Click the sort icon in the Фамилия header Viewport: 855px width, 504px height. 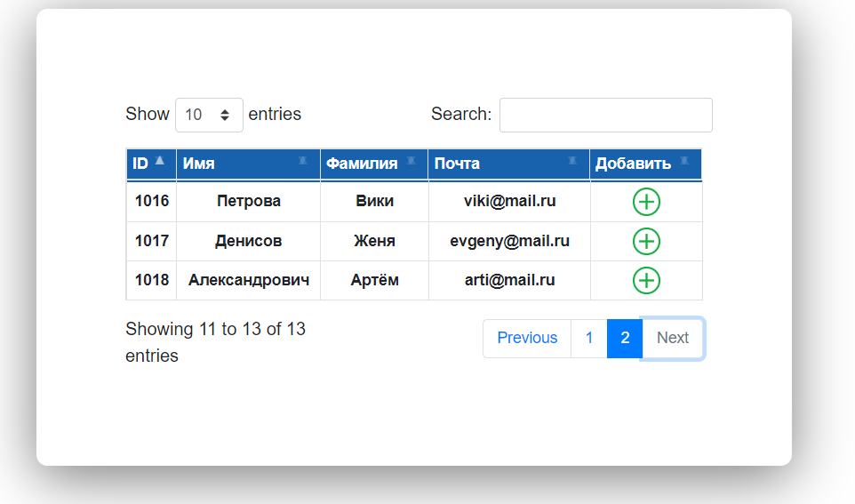pyautogui.click(x=412, y=161)
